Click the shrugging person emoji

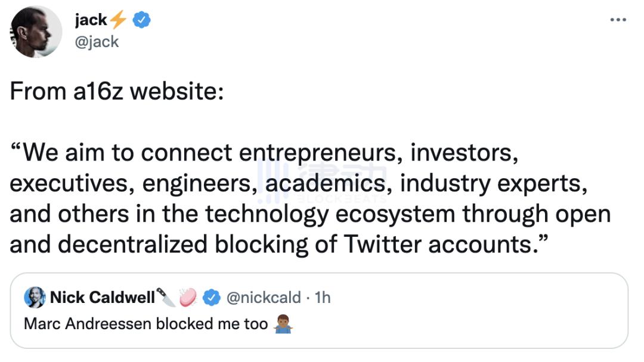point(283,324)
